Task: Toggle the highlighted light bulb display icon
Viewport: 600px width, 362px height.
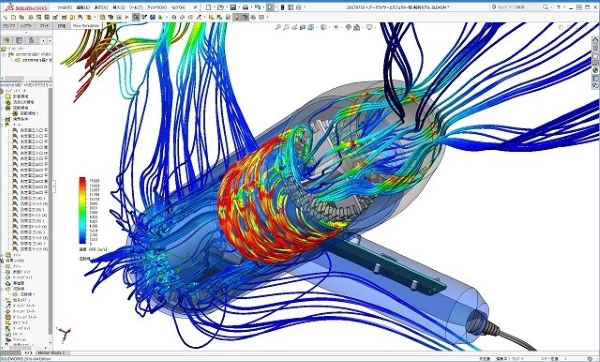Action: coord(236,17)
